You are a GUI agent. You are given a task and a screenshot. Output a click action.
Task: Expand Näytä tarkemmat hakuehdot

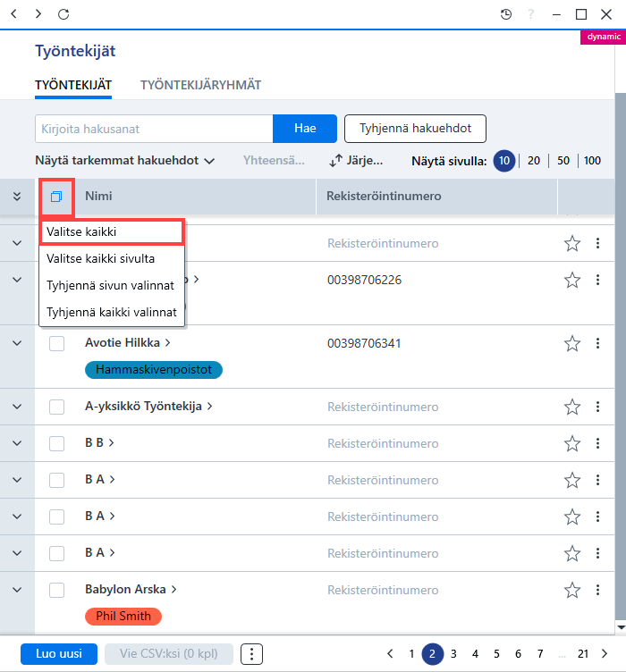(125, 161)
